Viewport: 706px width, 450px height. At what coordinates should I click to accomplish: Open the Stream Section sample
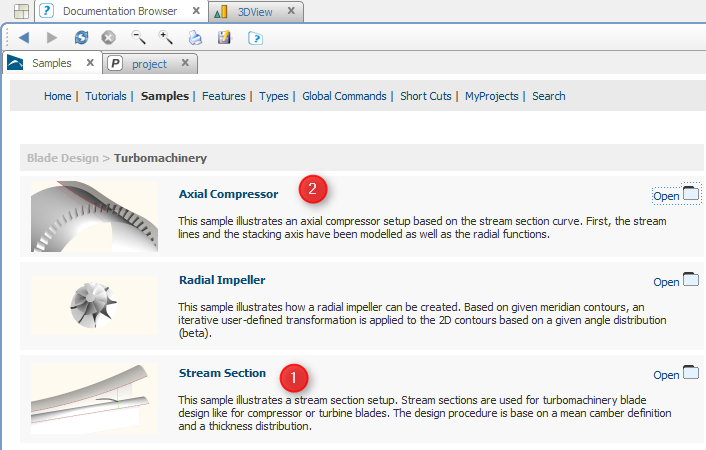pos(666,375)
